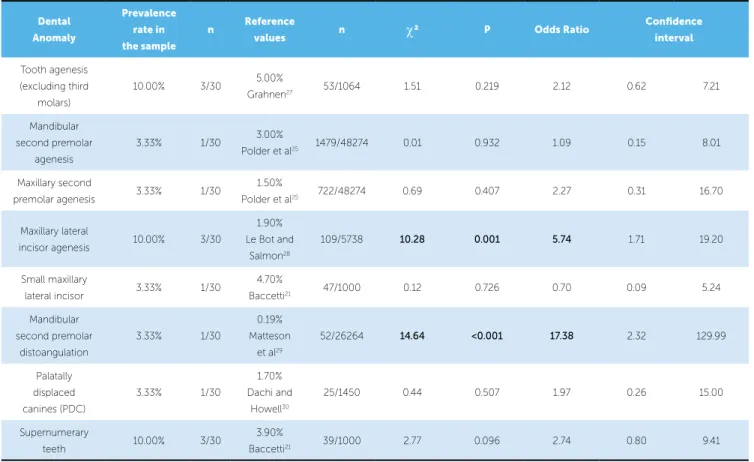Click the 'Dental Anomaly' column header
Screen dimensions: 754x462
[54, 30]
